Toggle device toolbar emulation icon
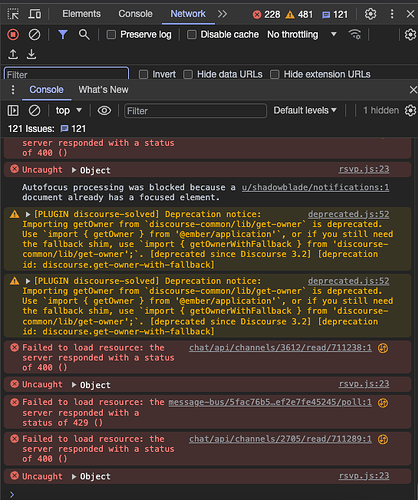 [35, 14]
